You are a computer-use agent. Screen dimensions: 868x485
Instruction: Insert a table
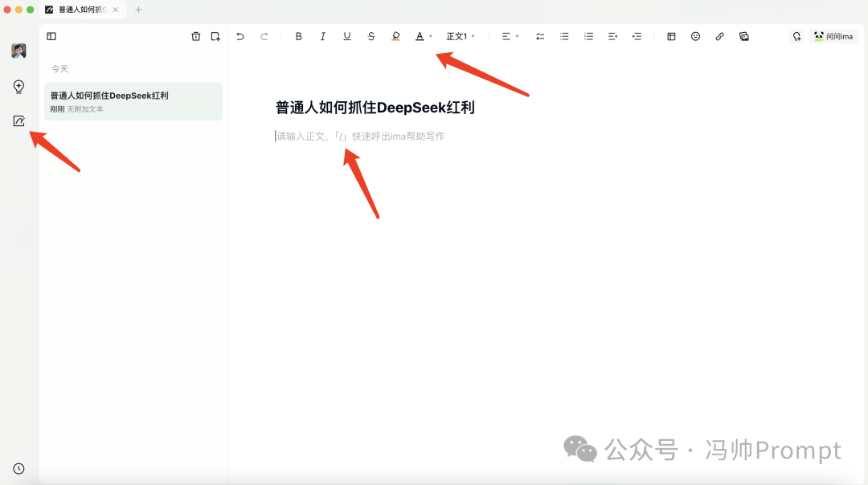pos(671,36)
